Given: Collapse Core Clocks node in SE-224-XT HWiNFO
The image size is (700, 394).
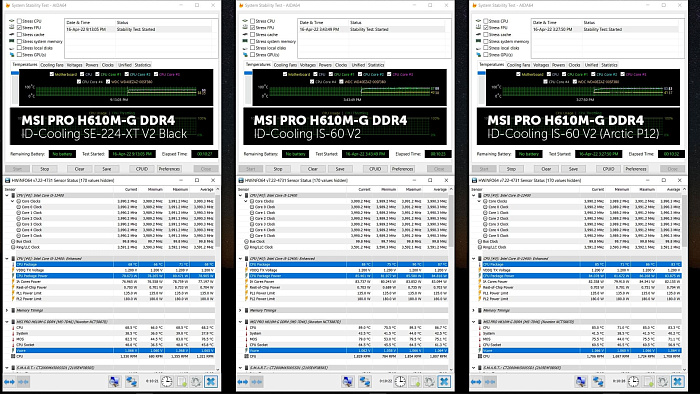Looking at the screenshot, I should tap(12, 201).
